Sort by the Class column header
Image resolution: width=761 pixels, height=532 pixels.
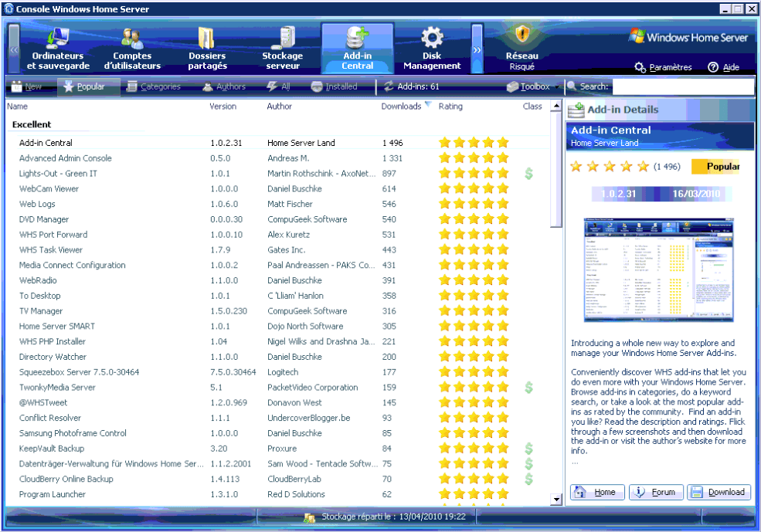click(x=532, y=107)
